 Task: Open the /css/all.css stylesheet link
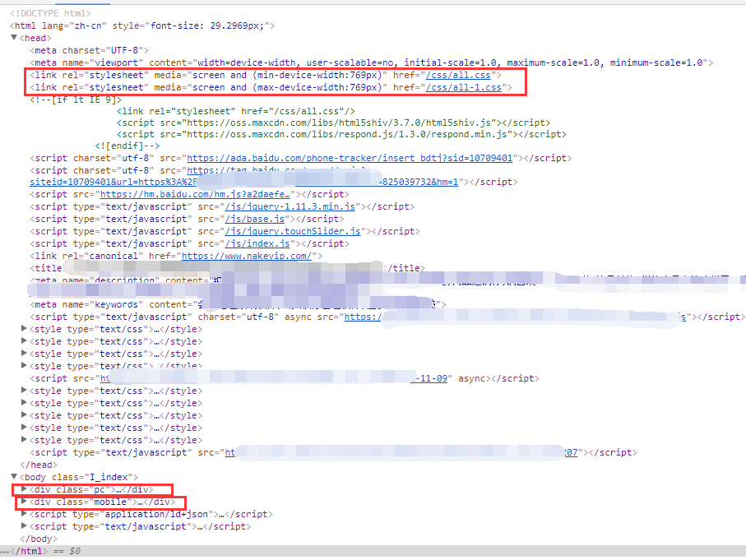pos(457,75)
